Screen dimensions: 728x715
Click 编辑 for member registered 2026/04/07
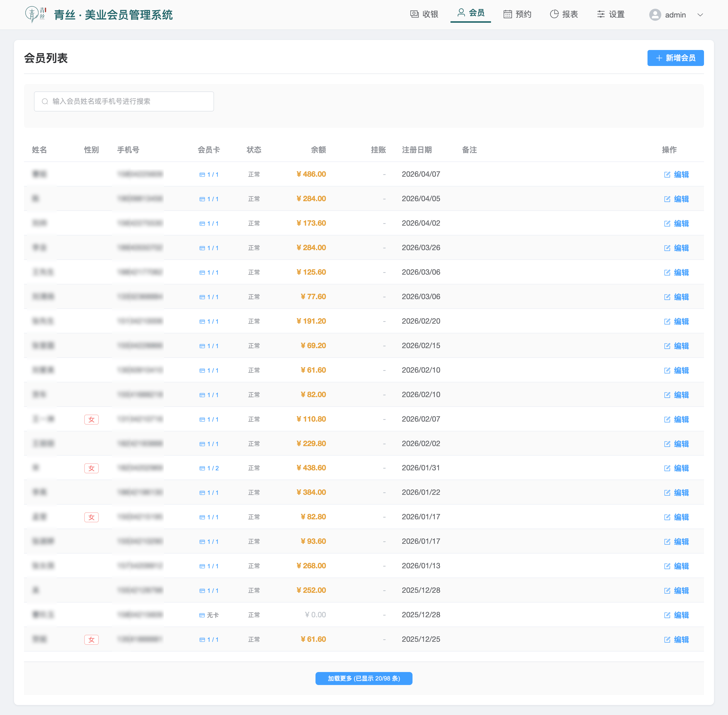pyautogui.click(x=676, y=174)
